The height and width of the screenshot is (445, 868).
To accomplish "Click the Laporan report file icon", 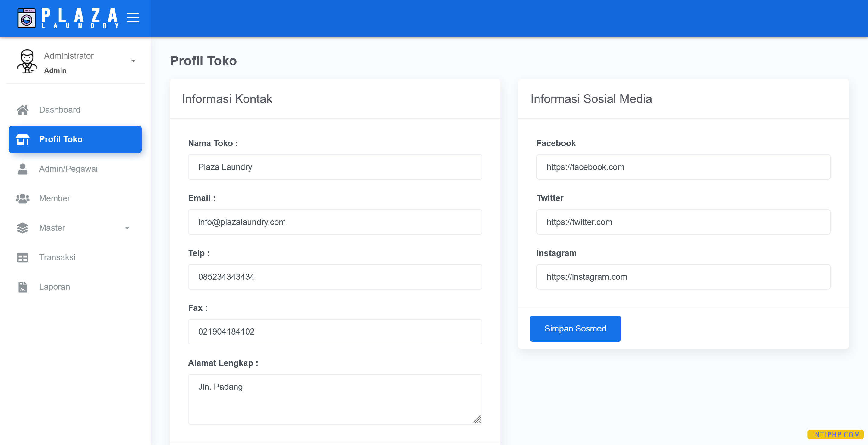I will point(23,287).
